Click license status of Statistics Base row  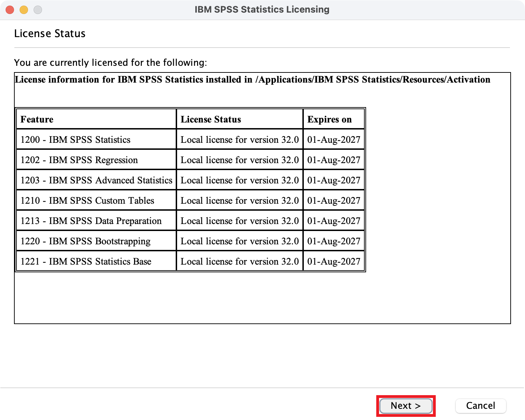click(240, 261)
